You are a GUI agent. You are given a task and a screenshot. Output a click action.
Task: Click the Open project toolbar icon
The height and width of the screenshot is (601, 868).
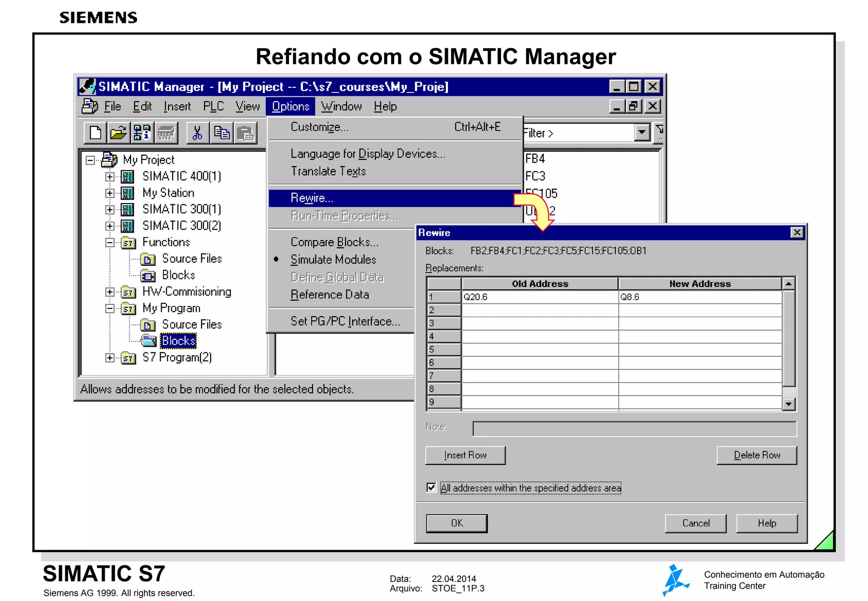pos(118,133)
